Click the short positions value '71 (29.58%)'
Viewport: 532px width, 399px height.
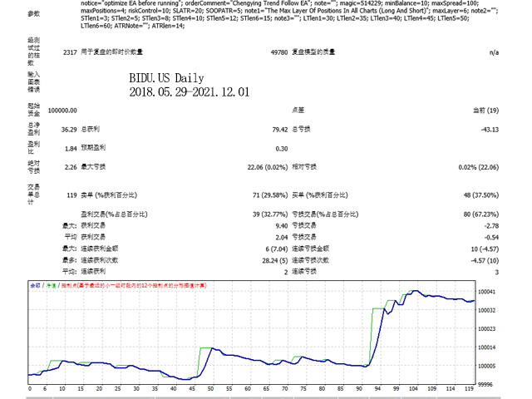click(270, 195)
